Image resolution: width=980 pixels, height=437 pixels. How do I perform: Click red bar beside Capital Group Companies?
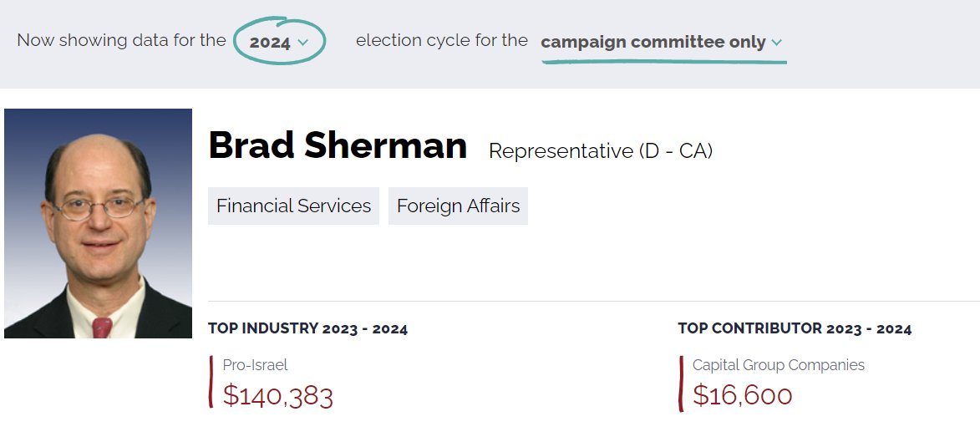tap(681, 383)
